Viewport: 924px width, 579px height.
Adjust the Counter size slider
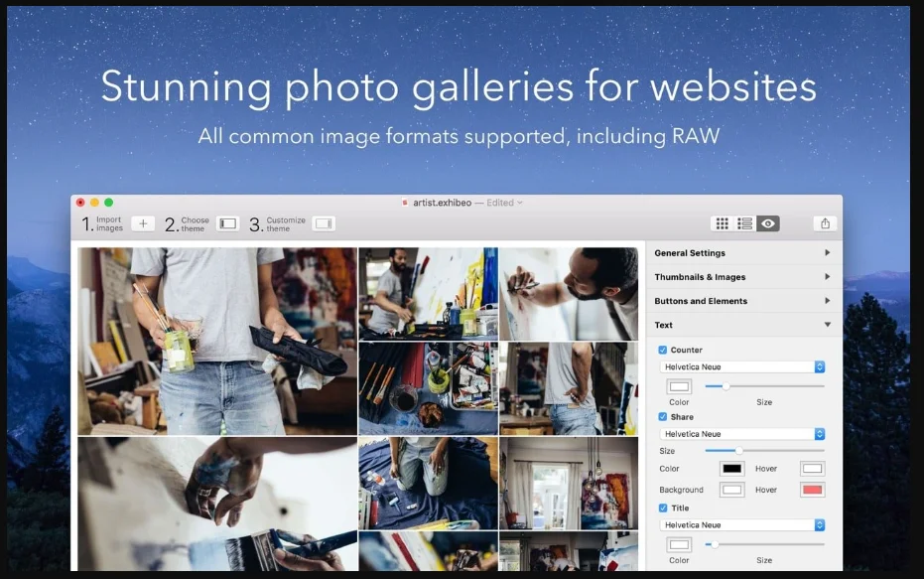click(x=764, y=386)
